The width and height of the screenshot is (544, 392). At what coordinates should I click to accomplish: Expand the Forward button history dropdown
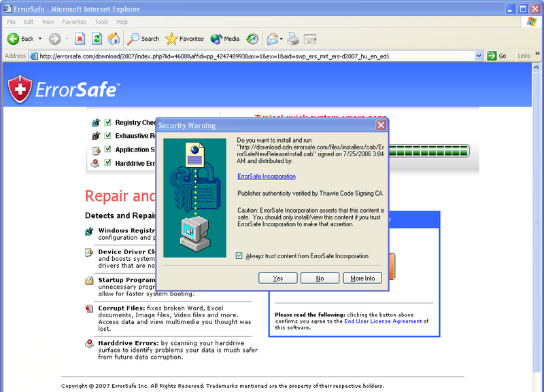pyautogui.click(x=67, y=39)
